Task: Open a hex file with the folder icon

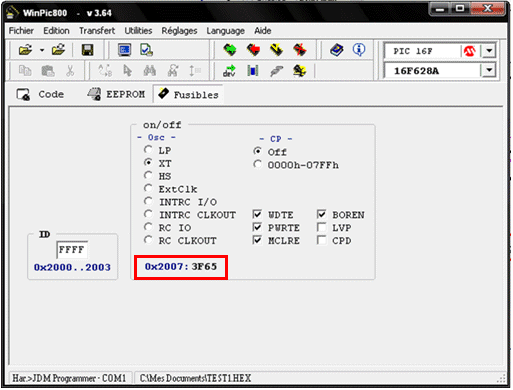Action: (x=26, y=50)
